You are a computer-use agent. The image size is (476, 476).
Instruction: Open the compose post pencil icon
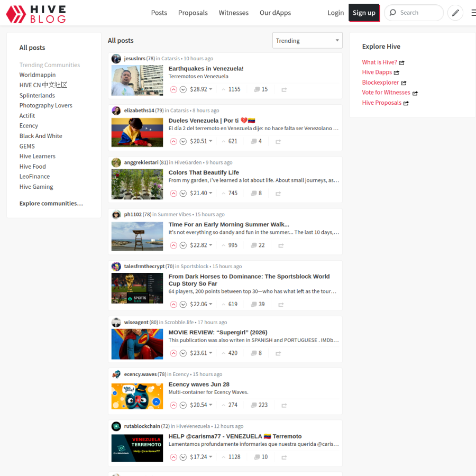coord(455,13)
